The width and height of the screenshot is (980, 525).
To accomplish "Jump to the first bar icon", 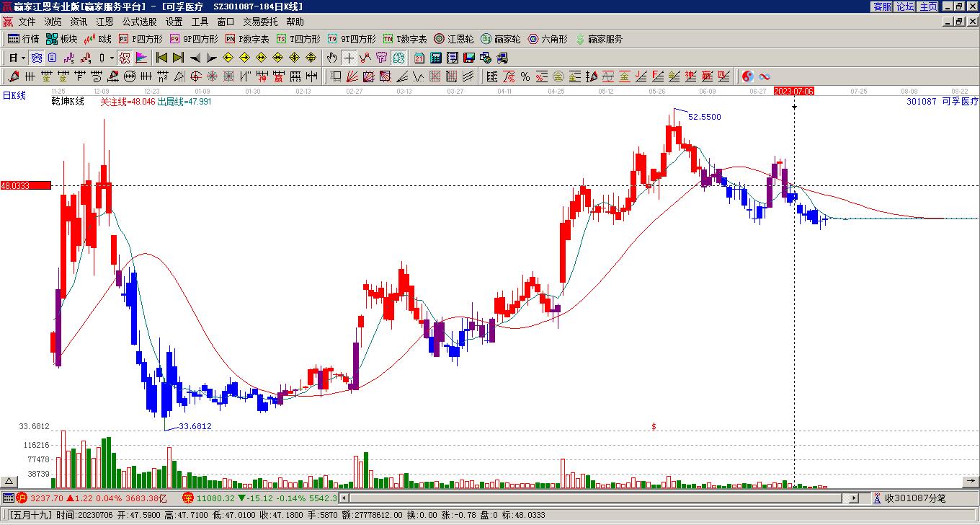I will (162, 58).
